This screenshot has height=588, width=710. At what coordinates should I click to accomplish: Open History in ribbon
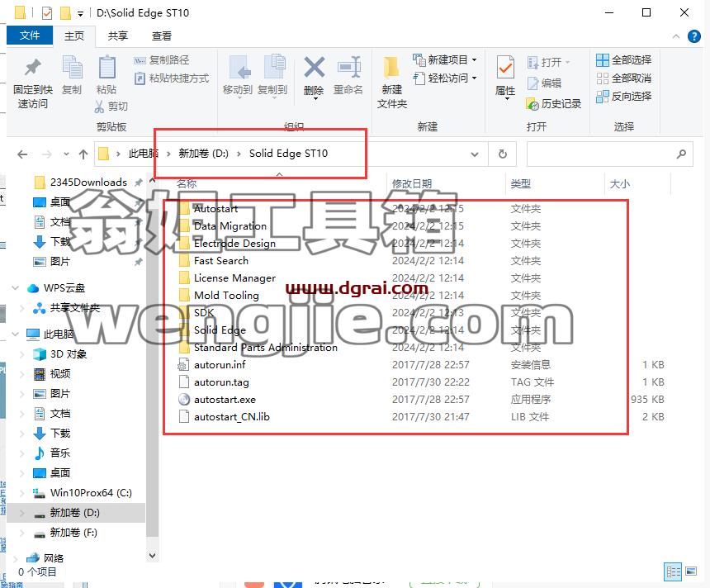[553, 104]
